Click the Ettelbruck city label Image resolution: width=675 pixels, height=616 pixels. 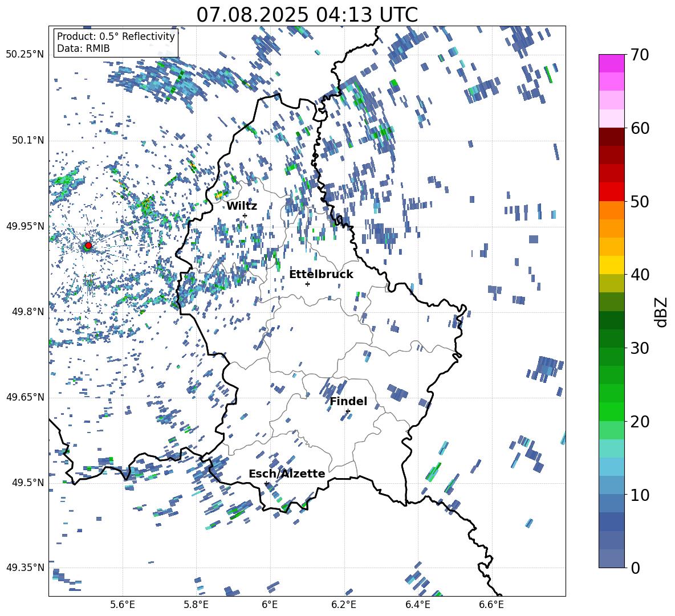point(321,275)
